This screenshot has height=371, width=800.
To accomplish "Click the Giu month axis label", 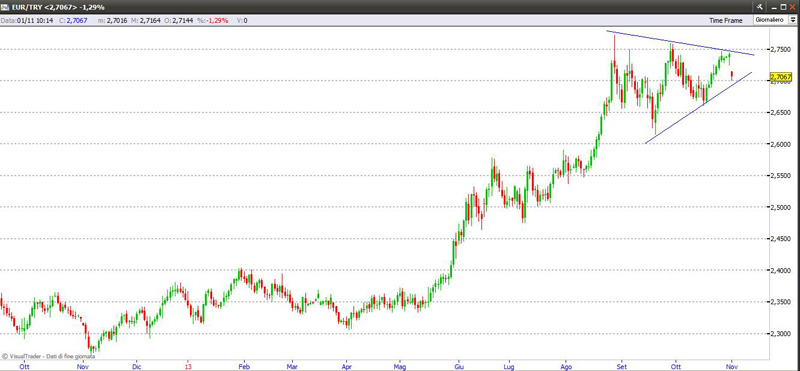I will click(x=458, y=366).
